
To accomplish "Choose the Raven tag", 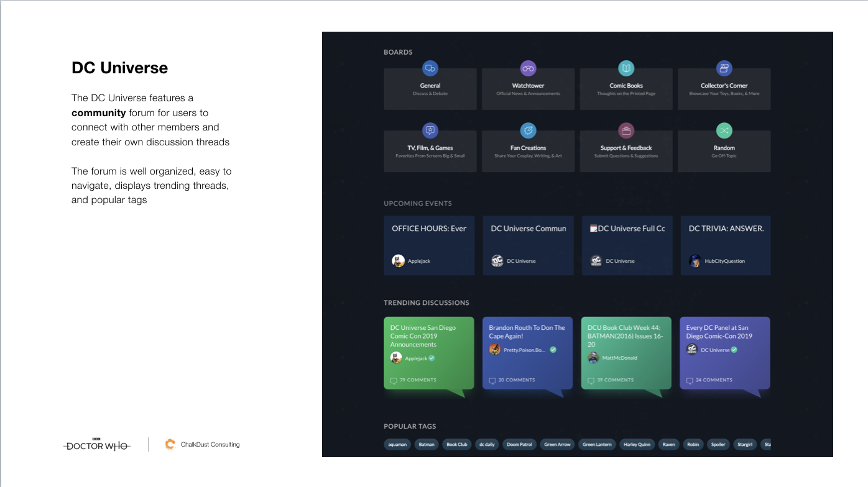I will click(x=668, y=445).
